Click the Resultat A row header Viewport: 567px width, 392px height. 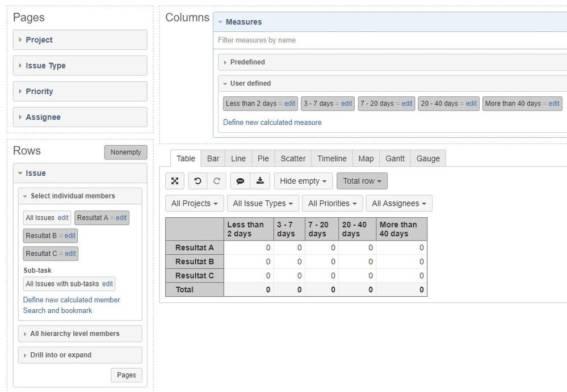pos(195,248)
